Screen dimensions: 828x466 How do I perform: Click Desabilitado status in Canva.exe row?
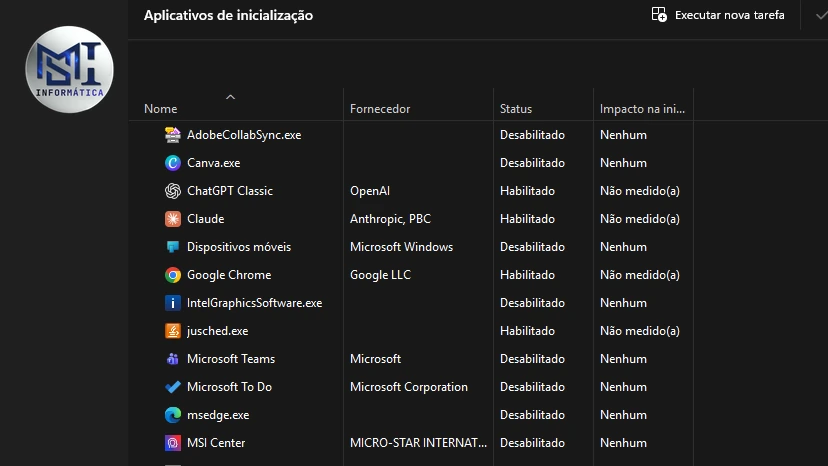pos(532,163)
